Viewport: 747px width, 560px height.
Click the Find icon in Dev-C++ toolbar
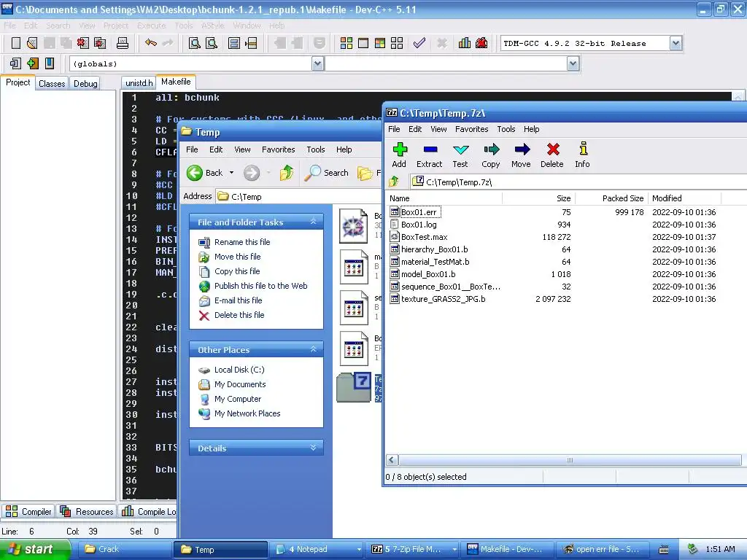pos(194,43)
